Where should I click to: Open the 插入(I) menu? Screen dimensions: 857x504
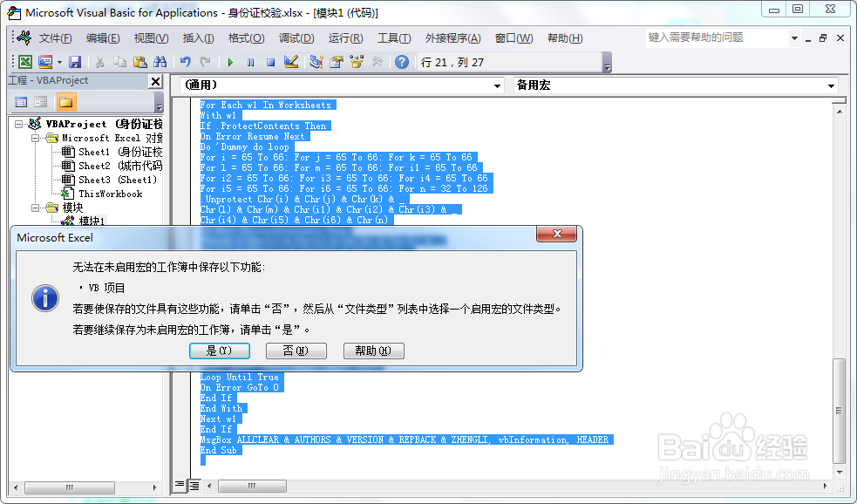pos(198,38)
